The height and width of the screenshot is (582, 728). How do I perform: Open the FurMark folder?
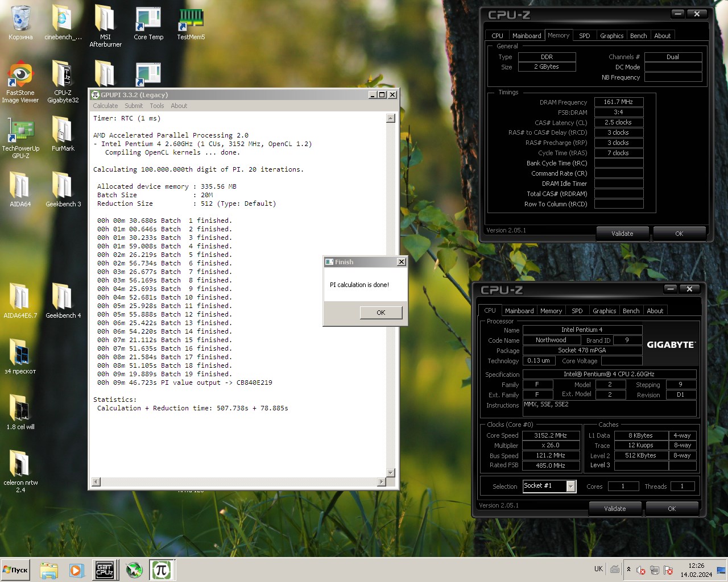point(63,134)
